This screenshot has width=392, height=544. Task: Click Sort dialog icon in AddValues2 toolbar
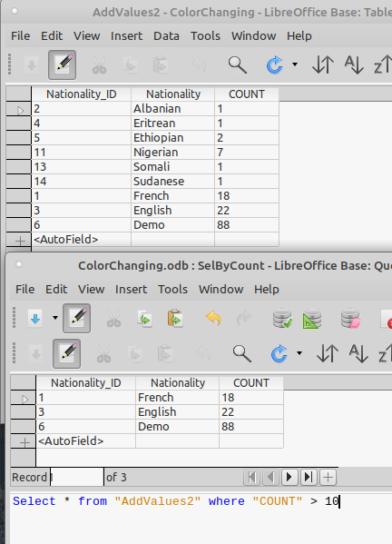click(x=323, y=64)
